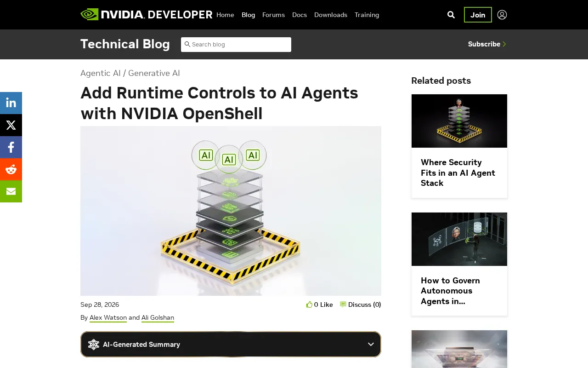Open author Alex Watson's page
Image resolution: width=588 pixels, height=368 pixels.
point(108,318)
